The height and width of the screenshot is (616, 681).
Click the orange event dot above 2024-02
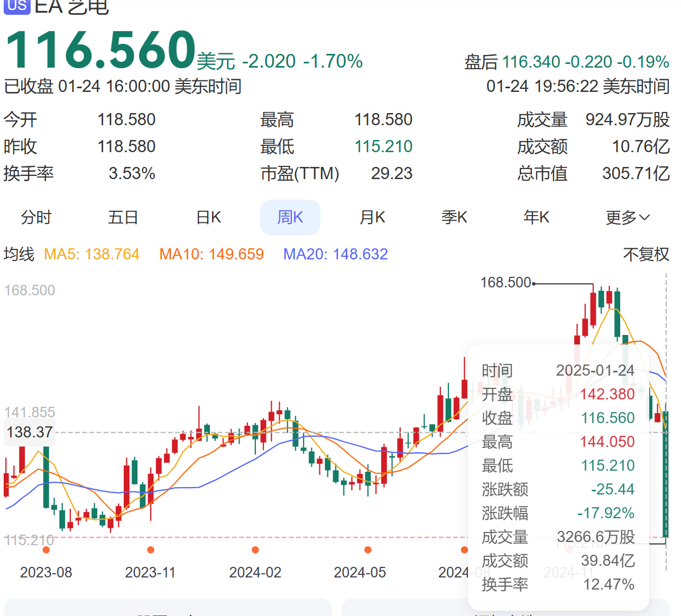(255, 550)
